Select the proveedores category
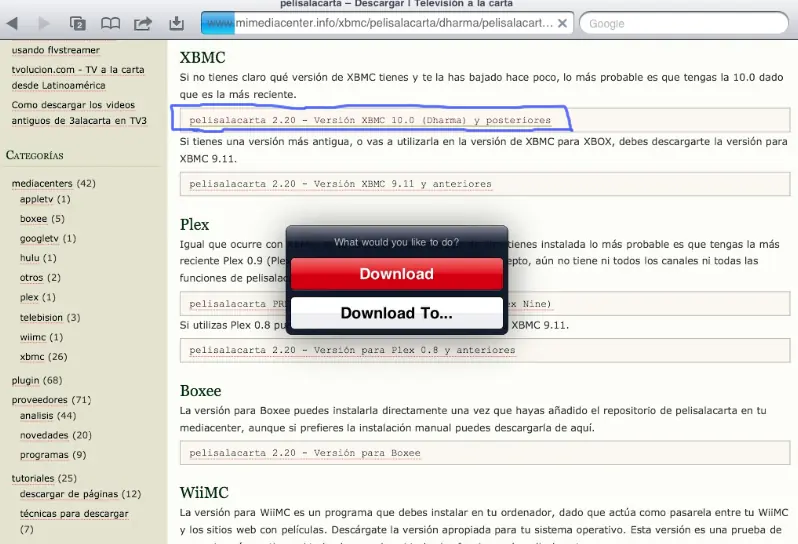This screenshot has height=544, width=798. coord(39,400)
